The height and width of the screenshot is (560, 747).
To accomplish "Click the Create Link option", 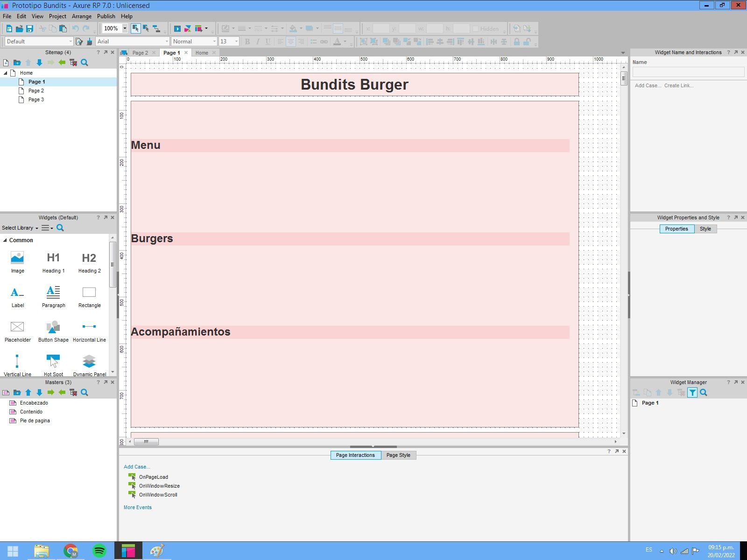I will pos(679,85).
